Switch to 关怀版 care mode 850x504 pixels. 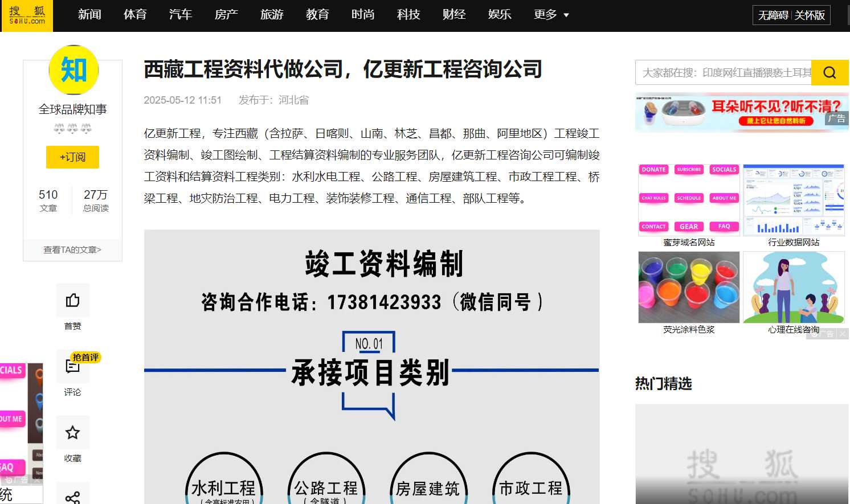810,15
